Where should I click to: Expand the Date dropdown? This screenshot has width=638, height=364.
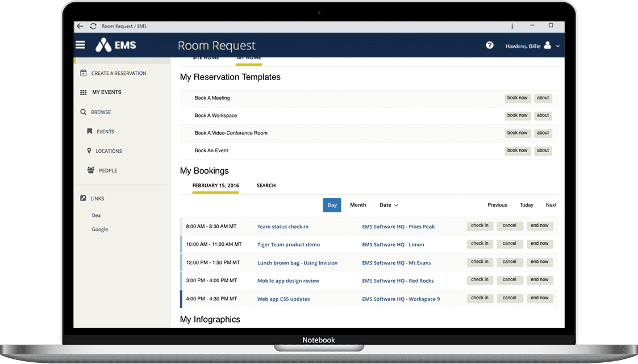[389, 205]
